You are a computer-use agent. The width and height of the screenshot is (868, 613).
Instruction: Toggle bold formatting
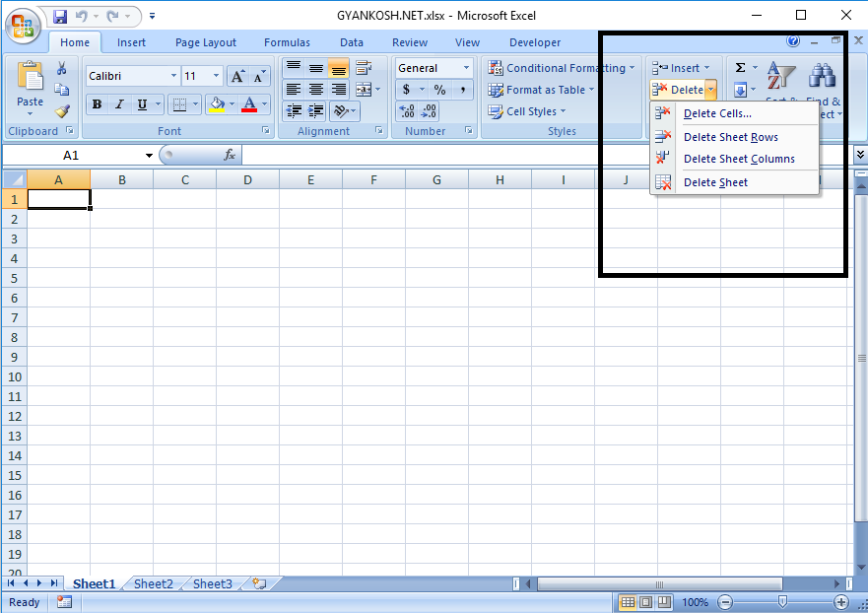coord(96,103)
